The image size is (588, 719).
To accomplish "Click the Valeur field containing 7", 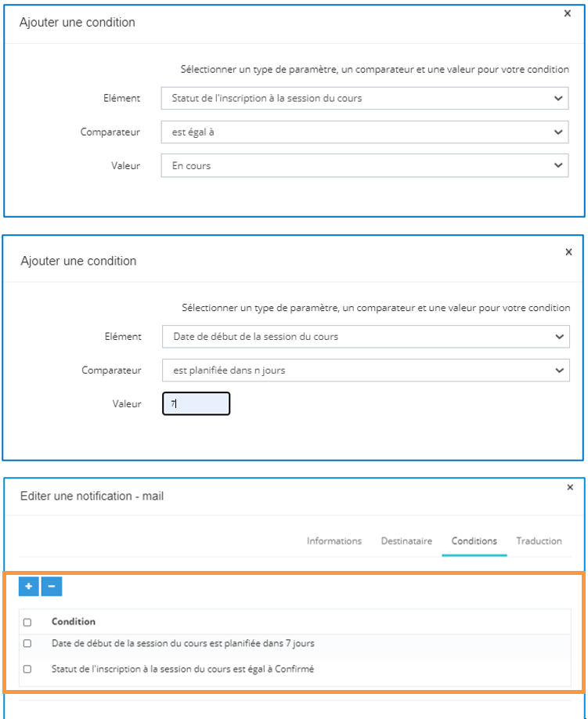I will [x=196, y=403].
